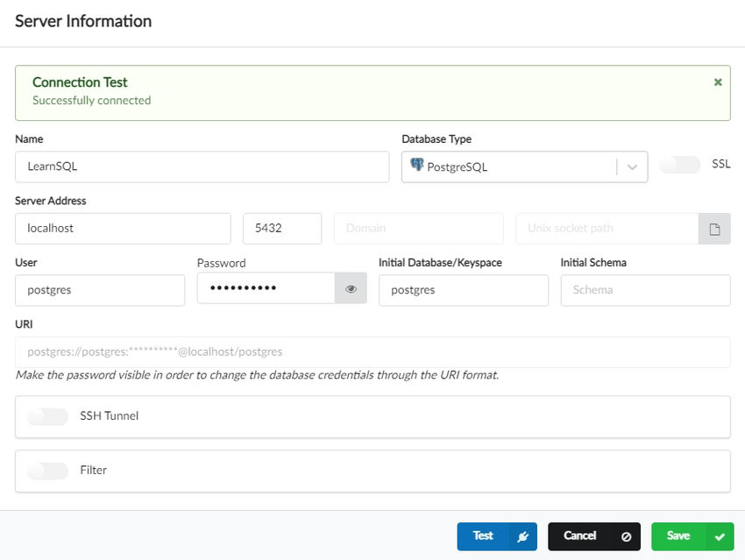This screenshot has height=560, width=745.
Task: Click the port field showing 5432
Action: click(282, 229)
